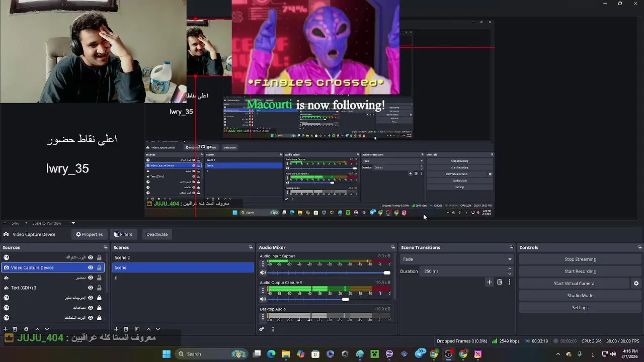Zoom in preview with plus icon
644x362 pixels.
tap(26, 223)
